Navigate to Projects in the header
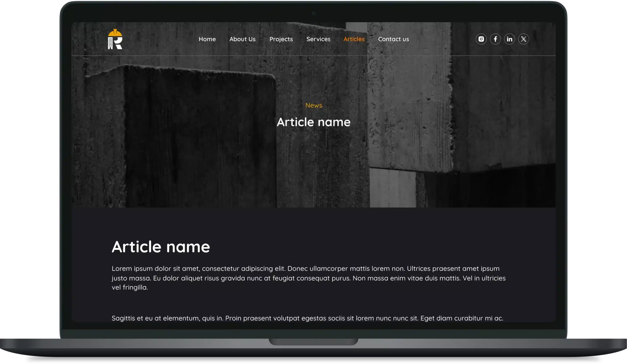The height and width of the screenshot is (364, 627). tap(281, 39)
